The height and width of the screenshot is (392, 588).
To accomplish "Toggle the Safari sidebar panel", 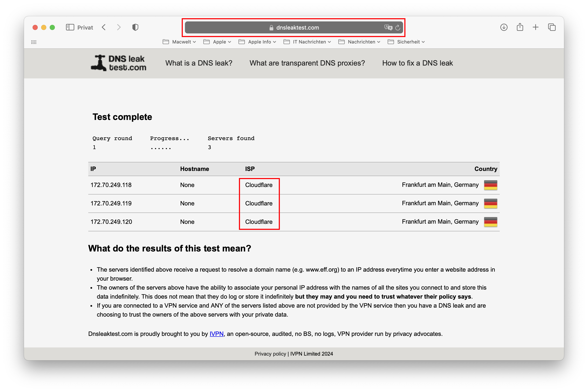I will coord(70,27).
